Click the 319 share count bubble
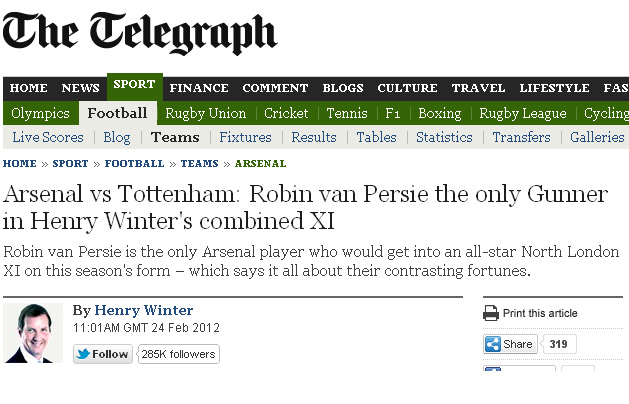Viewport: 629px width, 404px height. click(559, 344)
